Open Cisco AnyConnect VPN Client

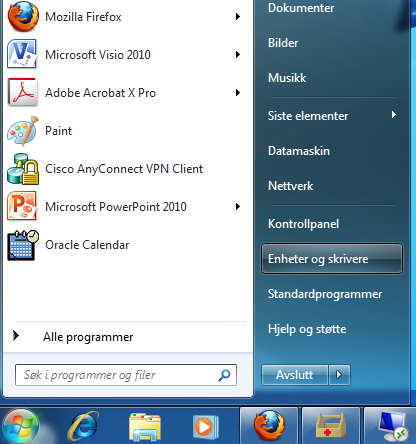point(123,169)
